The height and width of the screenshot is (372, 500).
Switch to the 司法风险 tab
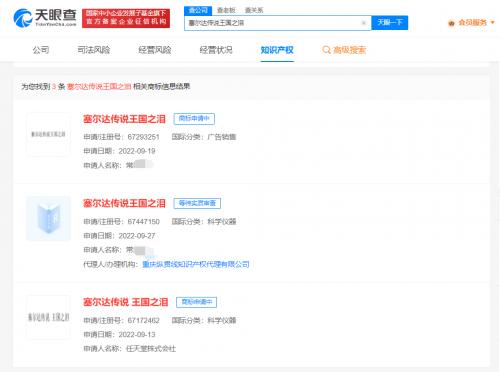click(x=94, y=50)
